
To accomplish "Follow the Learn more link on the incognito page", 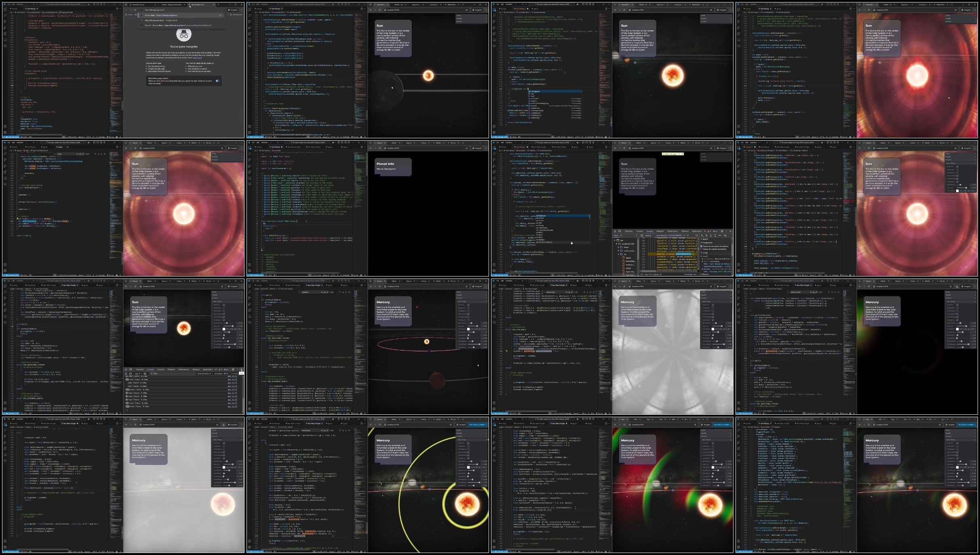I will point(197,57).
